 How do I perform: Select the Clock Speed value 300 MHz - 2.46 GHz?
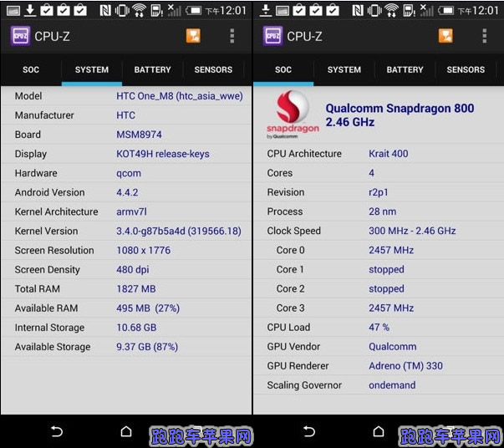(412, 231)
